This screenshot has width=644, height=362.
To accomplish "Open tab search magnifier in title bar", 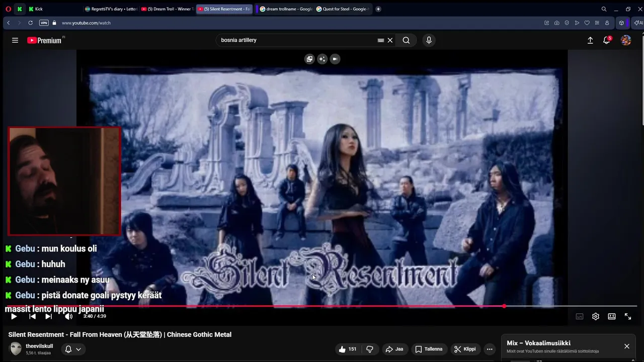I will tap(604, 9).
